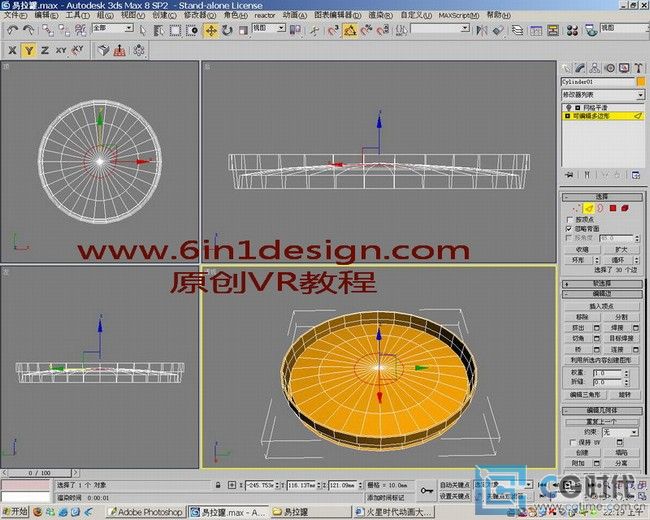This screenshot has height=520, width=650.
Task: Open the 约束 constraint dropdown
Action: click(620, 432)
